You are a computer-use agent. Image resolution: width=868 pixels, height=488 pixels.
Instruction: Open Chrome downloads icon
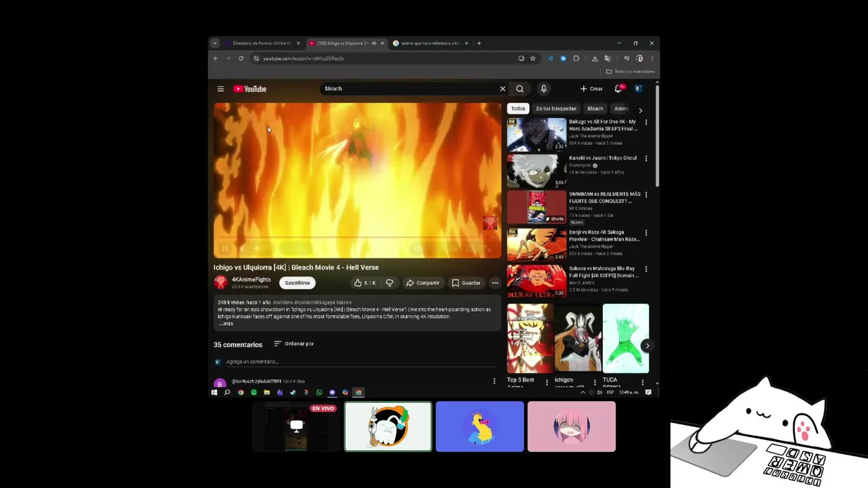595,58
